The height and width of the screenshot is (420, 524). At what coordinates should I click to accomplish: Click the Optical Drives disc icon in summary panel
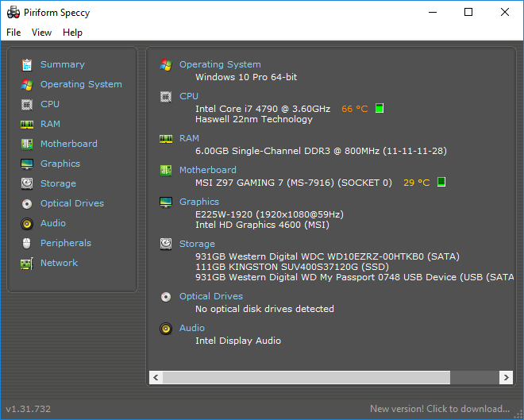point(166,297)
